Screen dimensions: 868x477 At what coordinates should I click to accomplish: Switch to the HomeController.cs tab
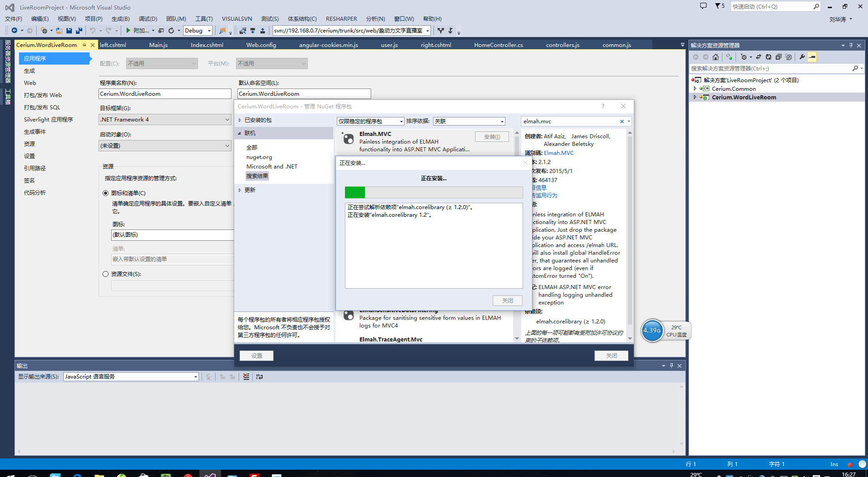[498, 45]
